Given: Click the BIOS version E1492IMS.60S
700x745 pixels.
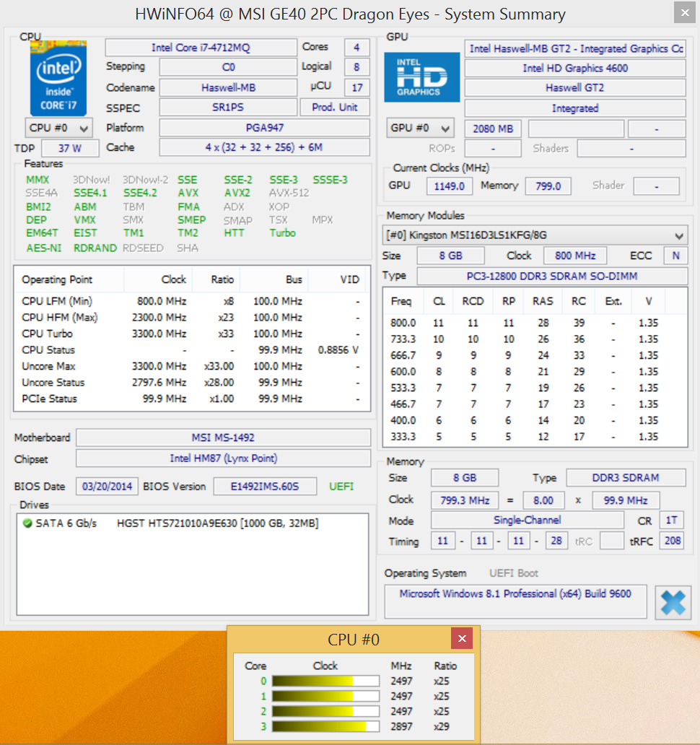Looking at the screenshot, I should click(x=265, y=487).
